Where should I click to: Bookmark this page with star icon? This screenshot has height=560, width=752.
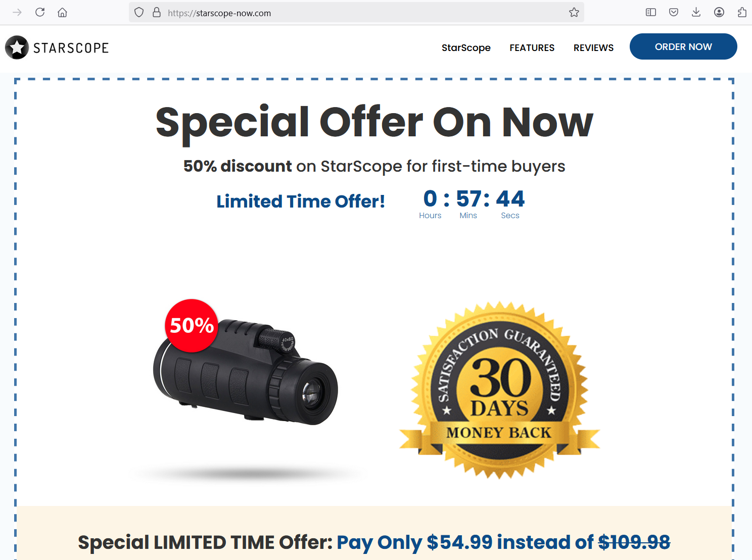tap(574, 12)
